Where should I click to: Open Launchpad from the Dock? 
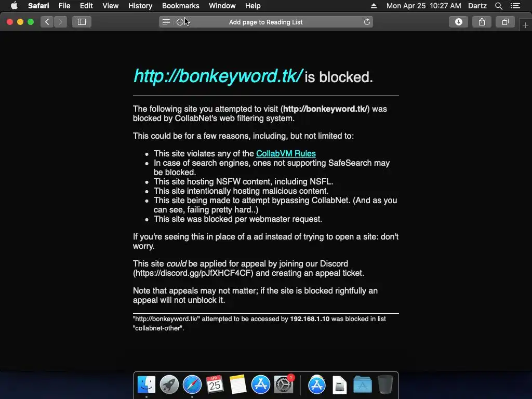(x=169, y=385)
